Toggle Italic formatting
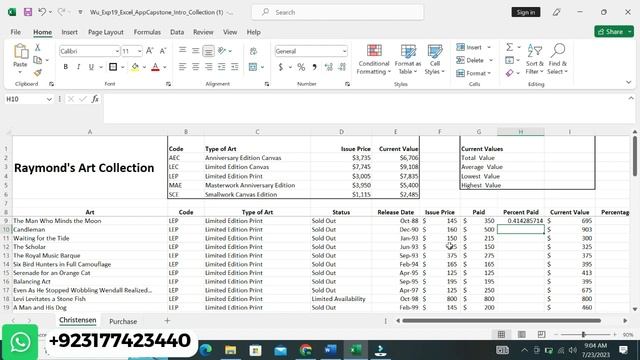The height and width of the screenshot is (360, 640). pos(78,67)
